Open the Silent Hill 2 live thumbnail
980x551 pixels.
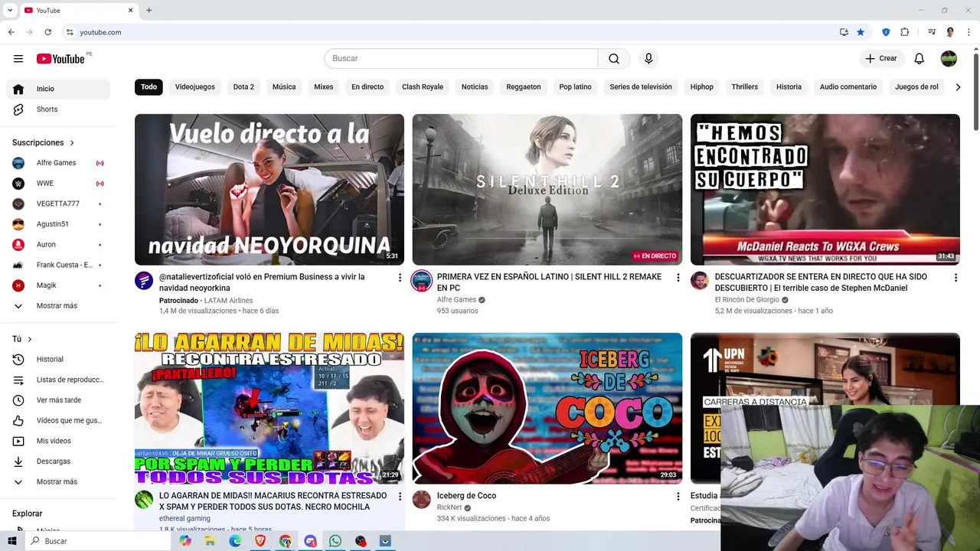coord(547,189)
